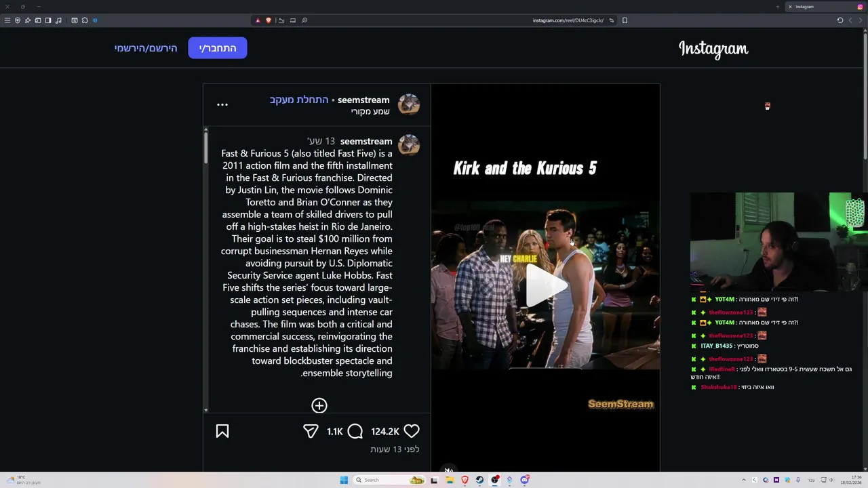868x488 pixels.
Task: Click the zoom magnifier icon in address bar
Action: click(304, 20)
